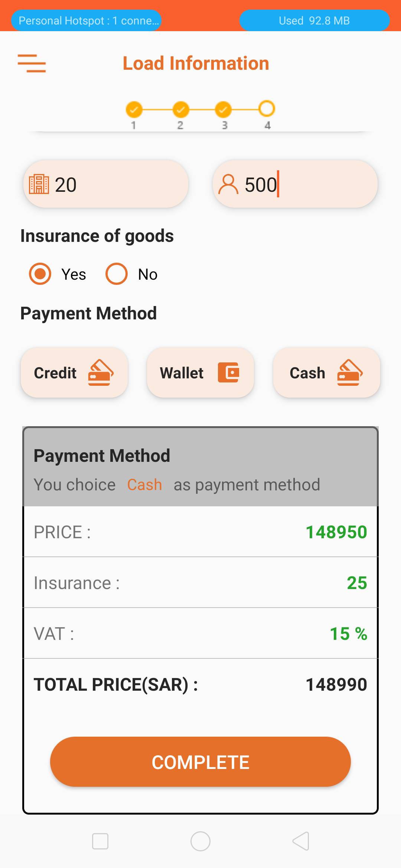The image size is (401, 868).
Task: Go to step 2 in progress indicator
Action: point(180,109)
